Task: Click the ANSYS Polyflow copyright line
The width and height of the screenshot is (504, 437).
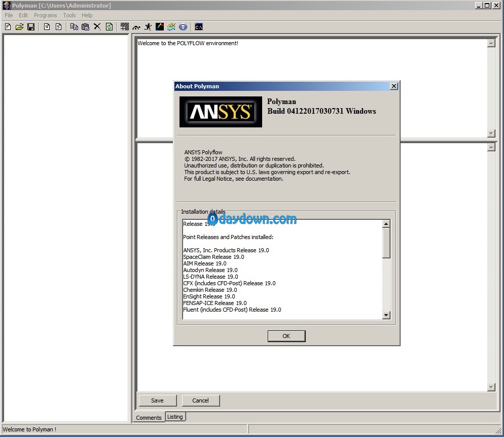Action: click(x=240, y=159)
